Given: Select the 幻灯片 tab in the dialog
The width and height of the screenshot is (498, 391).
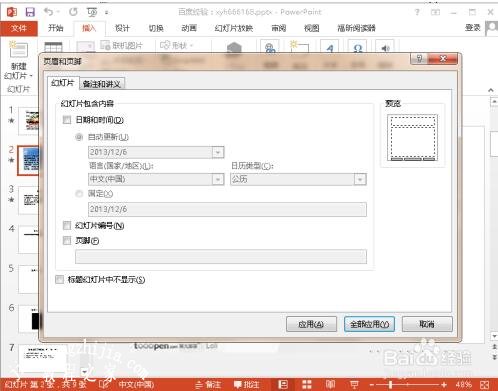Looking at the screenshot, I should (63, 83).
